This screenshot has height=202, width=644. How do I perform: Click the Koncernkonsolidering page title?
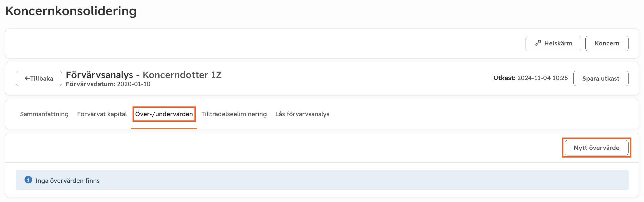(x=71, y=11)
